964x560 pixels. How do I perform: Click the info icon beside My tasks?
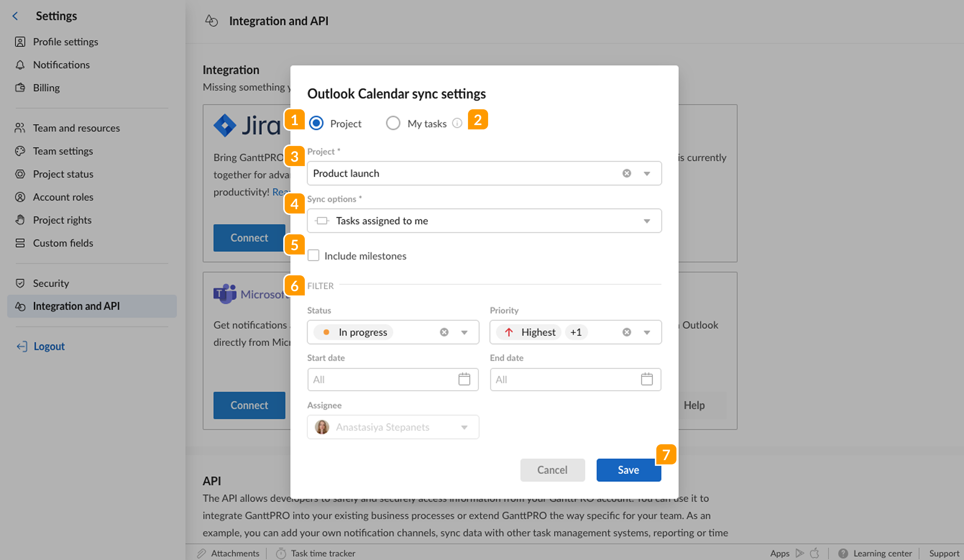458,123
